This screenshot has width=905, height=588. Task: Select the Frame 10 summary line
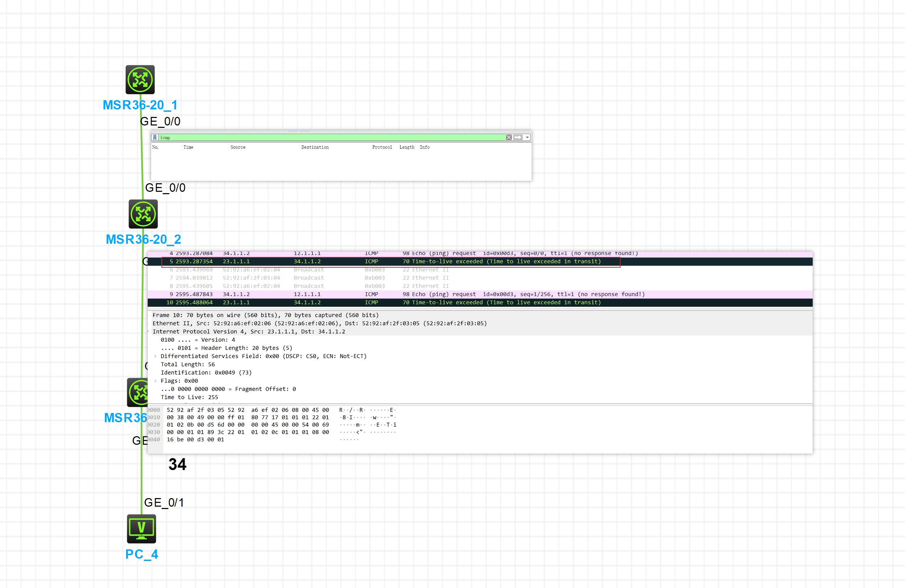point(265,315)
